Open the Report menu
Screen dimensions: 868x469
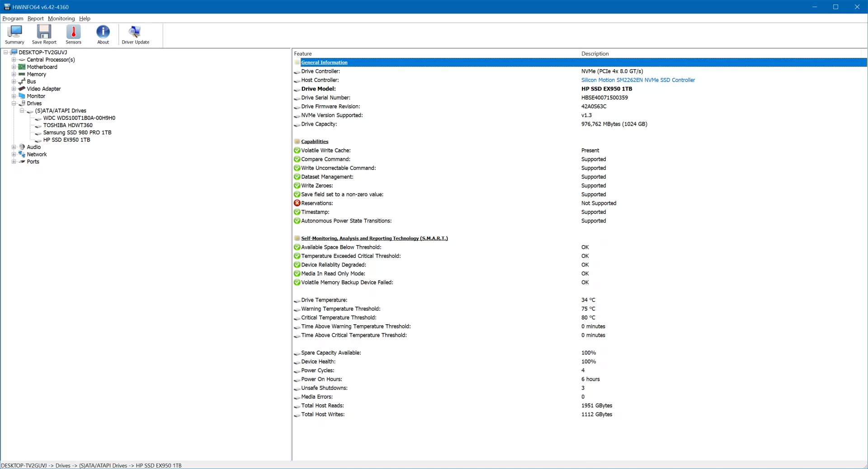[x=35, y=19]
